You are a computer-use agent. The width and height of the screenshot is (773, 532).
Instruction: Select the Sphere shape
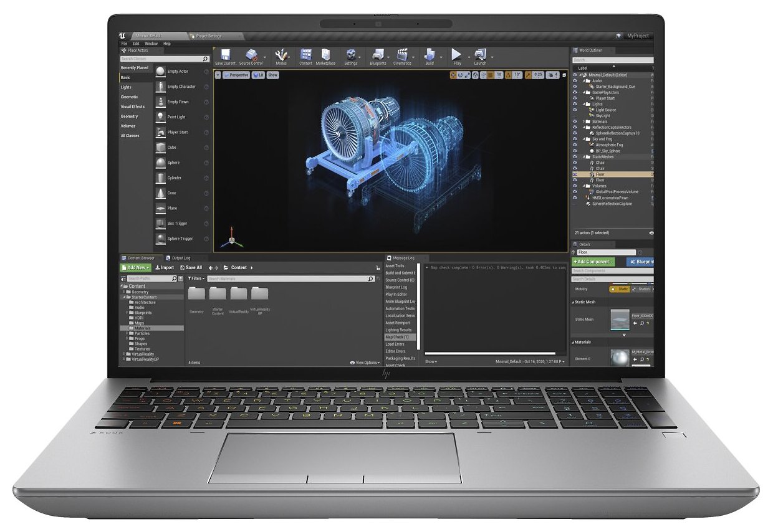(x=181, y=163)
